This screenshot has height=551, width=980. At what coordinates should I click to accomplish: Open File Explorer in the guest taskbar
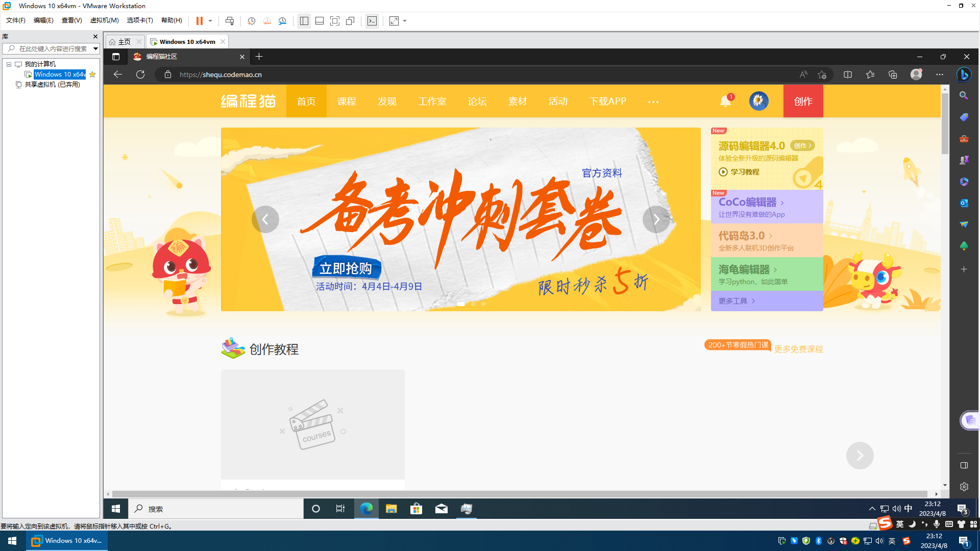point(391,509)
